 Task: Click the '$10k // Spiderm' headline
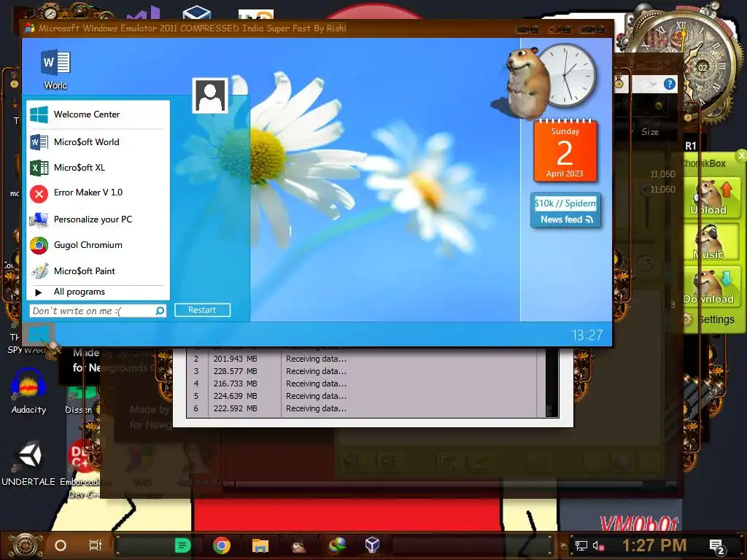coord(565,203)
